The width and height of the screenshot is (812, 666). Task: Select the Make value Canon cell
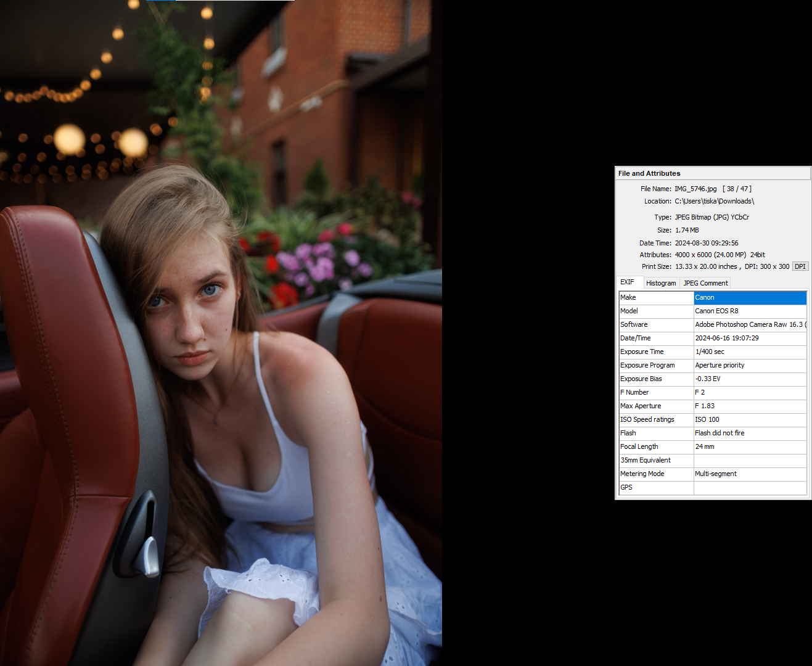pos(750,297)
